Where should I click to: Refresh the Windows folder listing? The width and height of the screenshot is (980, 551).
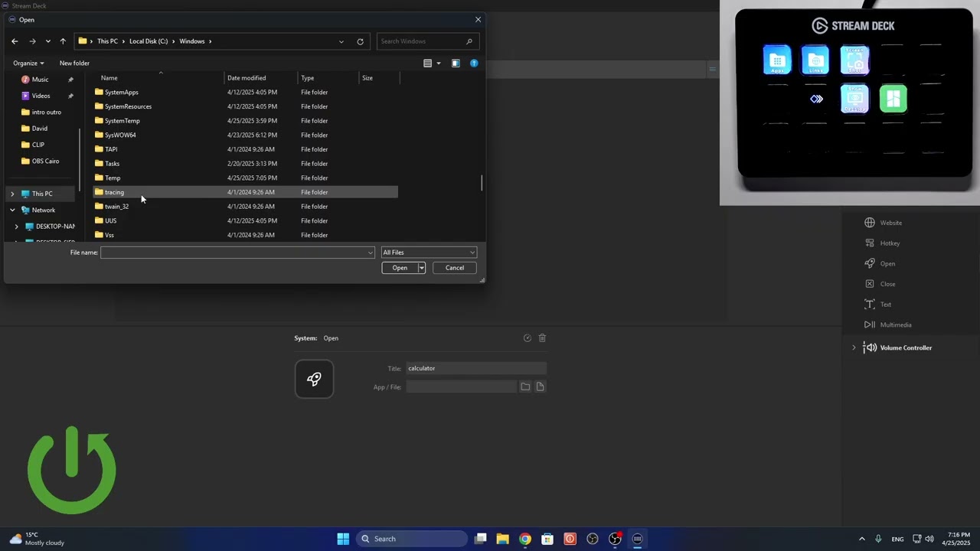tap(360, 41)
